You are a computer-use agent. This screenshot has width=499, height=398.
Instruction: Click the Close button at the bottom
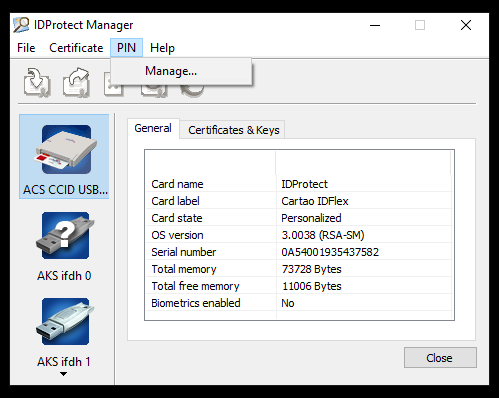click(x=440, y=358)
